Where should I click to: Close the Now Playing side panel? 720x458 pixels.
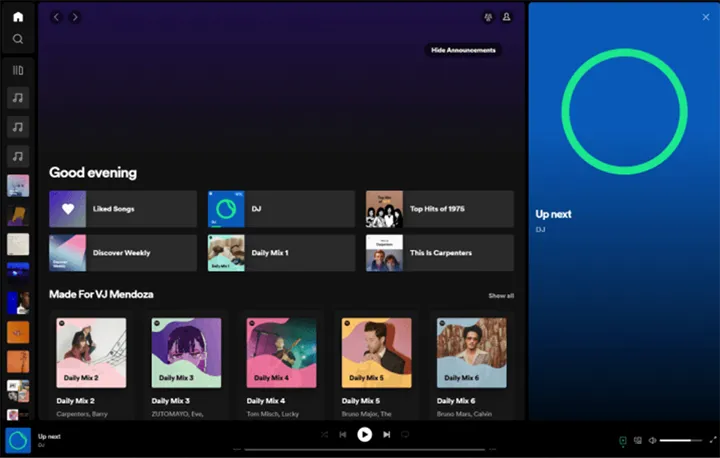point(706,17)
